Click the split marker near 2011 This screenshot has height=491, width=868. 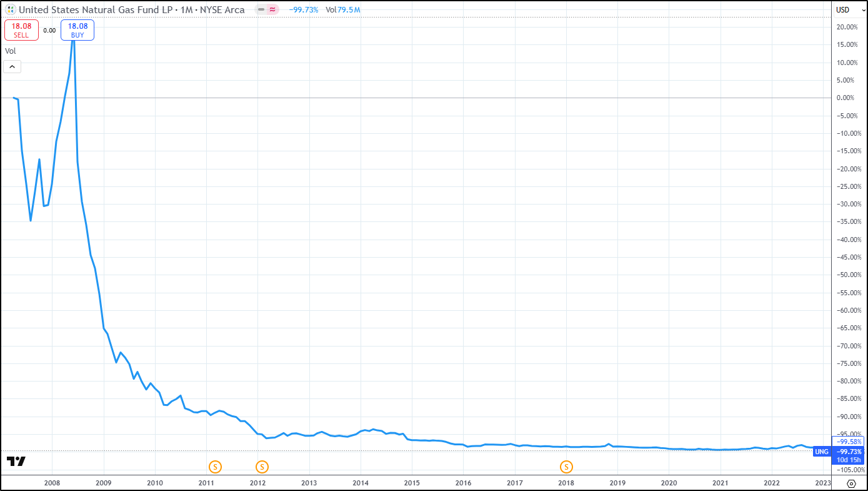click(216, 467)
